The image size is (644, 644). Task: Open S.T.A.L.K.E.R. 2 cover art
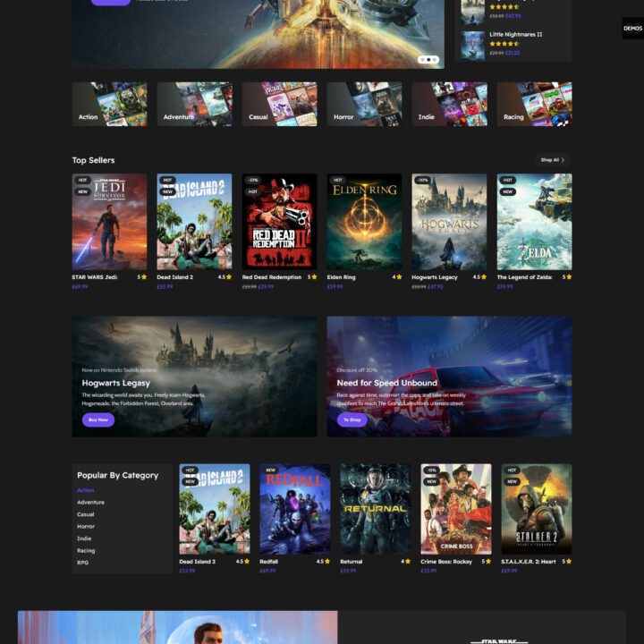coord(537,509)
